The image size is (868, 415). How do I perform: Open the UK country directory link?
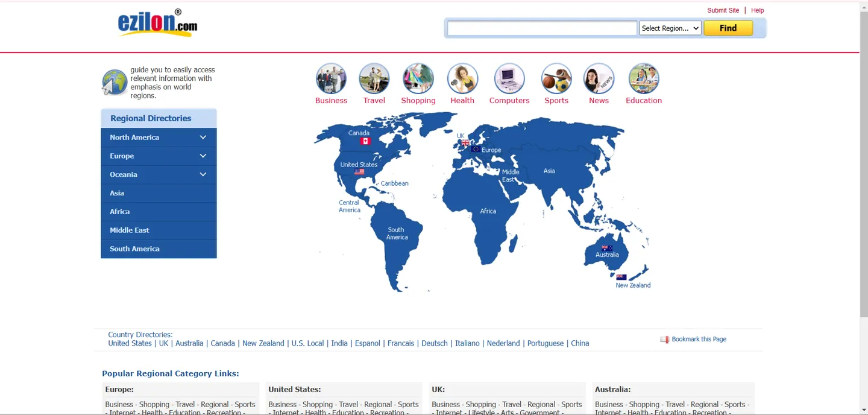[163, 343]
